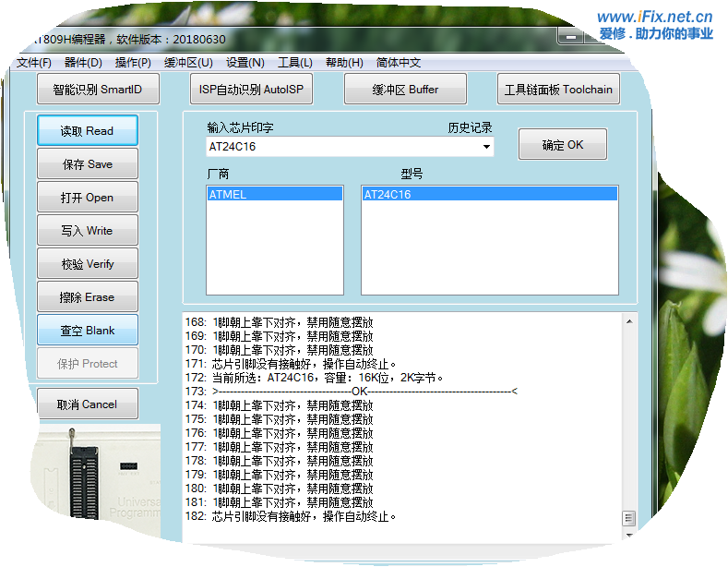The width and height of the screenshot is (728, 567).
Task: Open the 器件(P) menu
Action: [x=83, y=63]
